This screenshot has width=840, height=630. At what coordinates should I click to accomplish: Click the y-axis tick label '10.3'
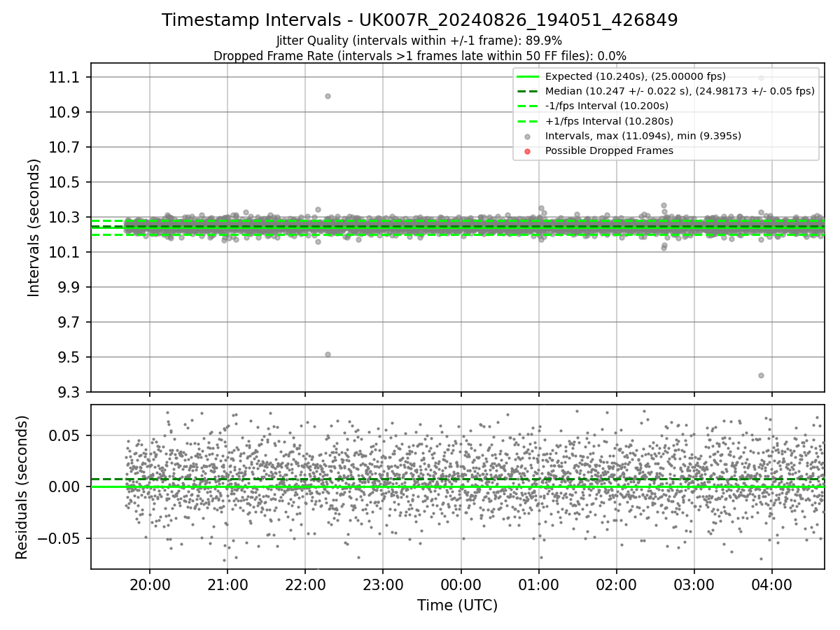point(63,217)
